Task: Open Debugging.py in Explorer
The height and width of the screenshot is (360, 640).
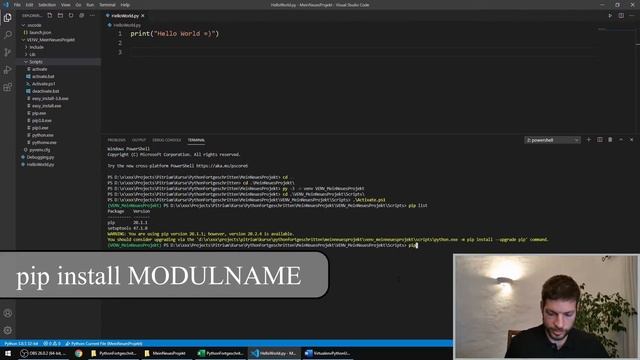Action: click(40, 157)
